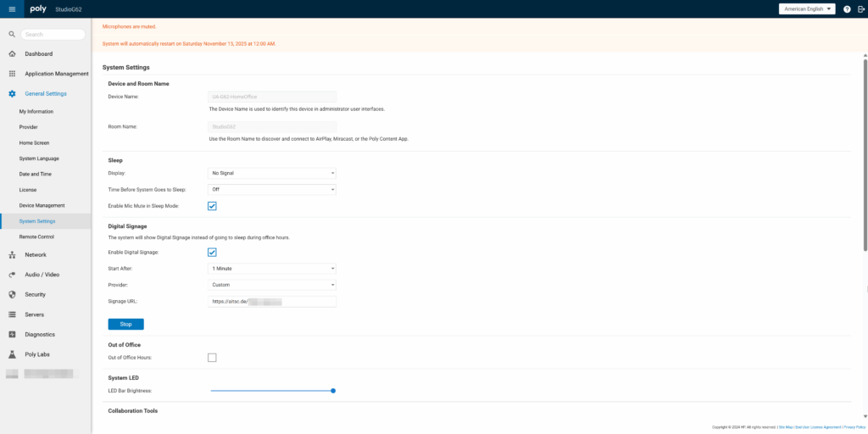
Task: Open the Privacy Policy footer link
Action: coord(854,427)
